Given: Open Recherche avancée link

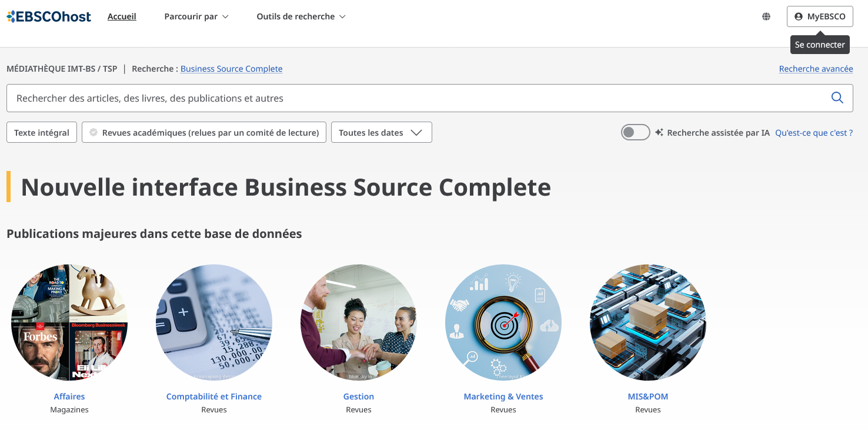Looking at the screenshot, I should point(816,69).
